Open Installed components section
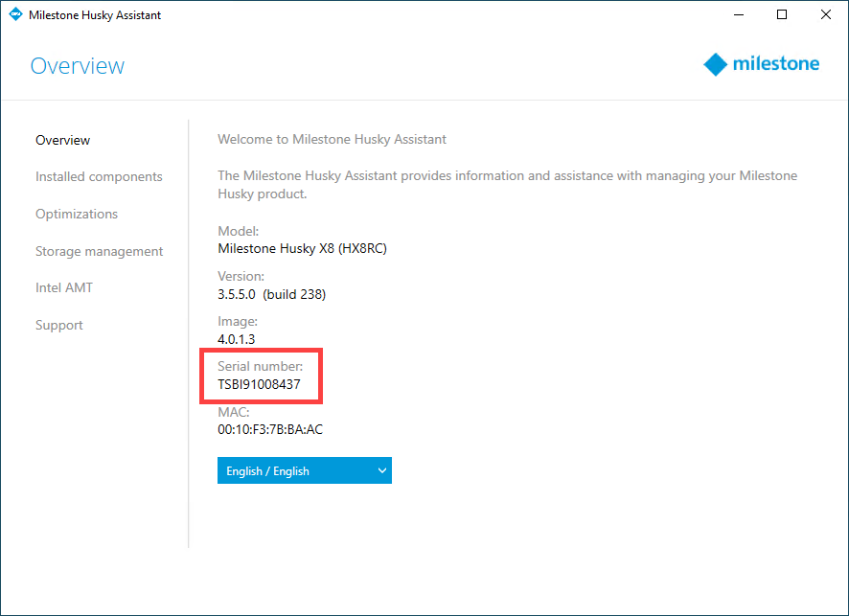849x616 pixels. (x=99, y=176)
